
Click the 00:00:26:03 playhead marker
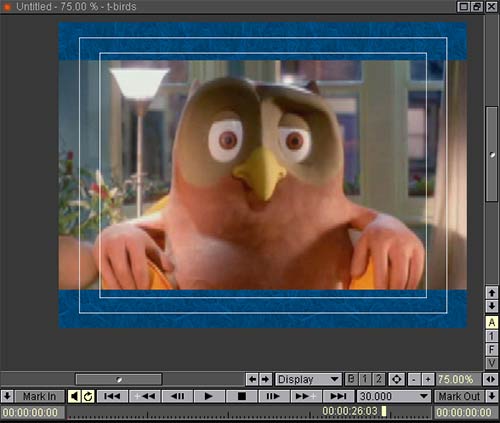click(384, 411)
